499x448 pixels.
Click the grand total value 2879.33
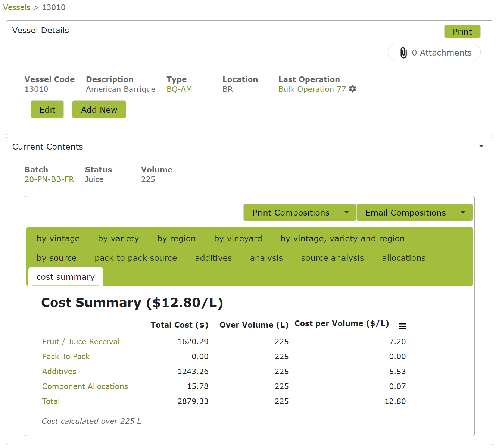tap(193, 401)
